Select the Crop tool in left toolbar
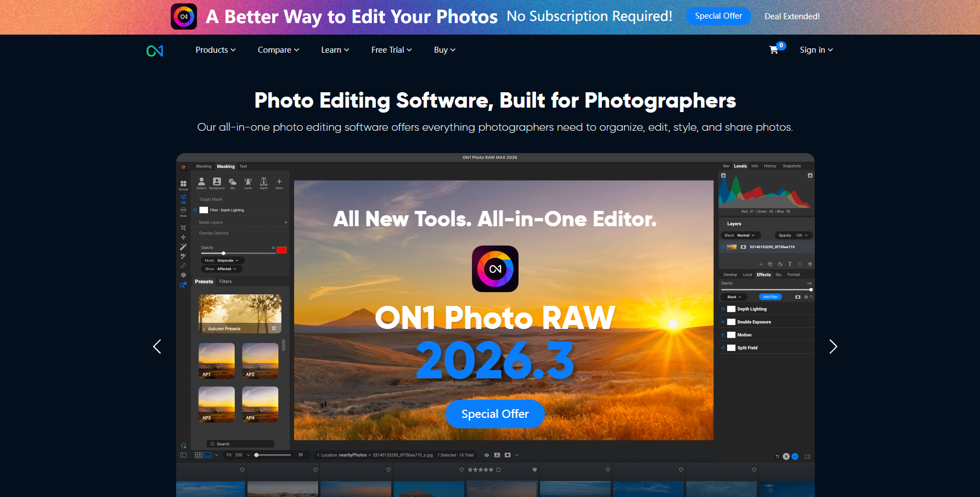 tap(183, 227)
